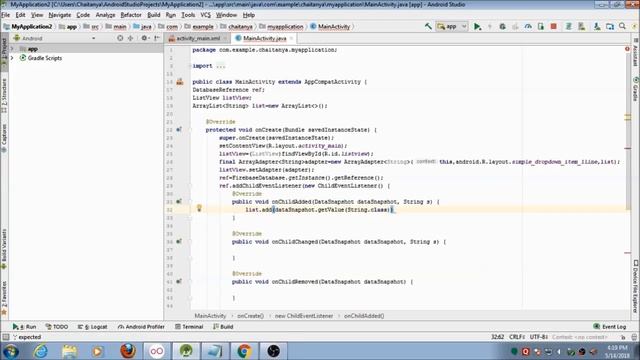Open Project panel settings gear
Image resolution: width=640 pixels, height=360 pixels.
pos(144,38)
